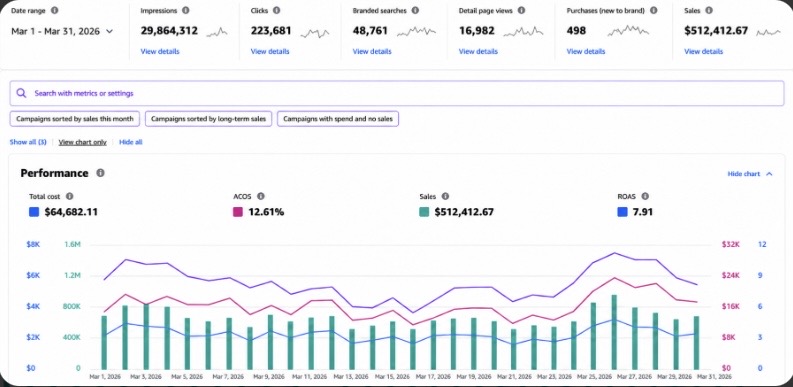Open the Date range info icon

tap(55, 10)
